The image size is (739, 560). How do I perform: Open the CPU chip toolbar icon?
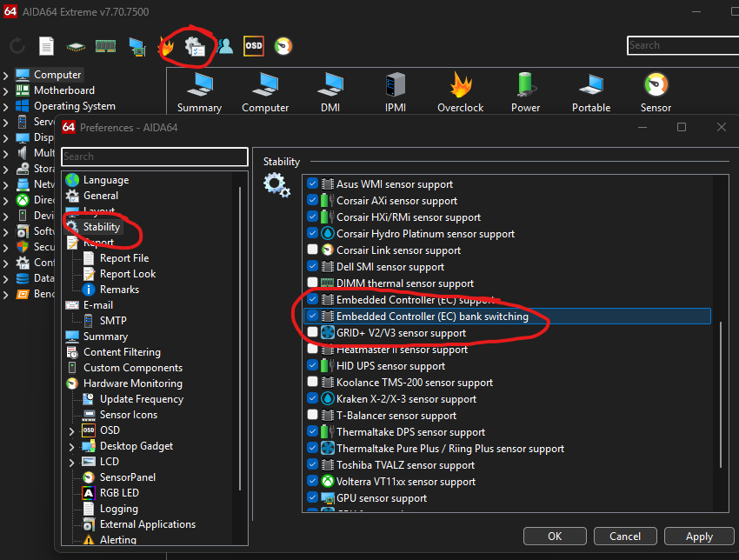[76, 46]
